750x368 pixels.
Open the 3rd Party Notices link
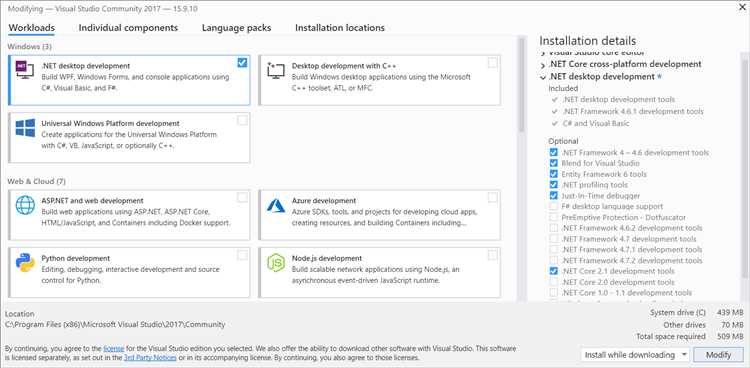click(x=150, y=357)
